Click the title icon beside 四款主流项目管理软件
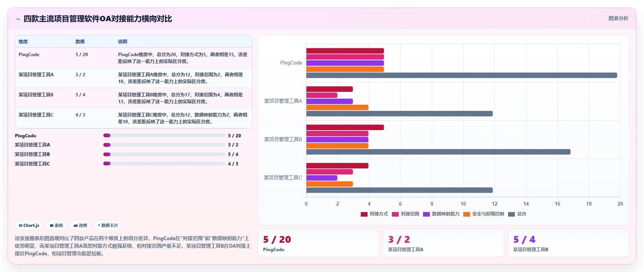 pos(18,19)
